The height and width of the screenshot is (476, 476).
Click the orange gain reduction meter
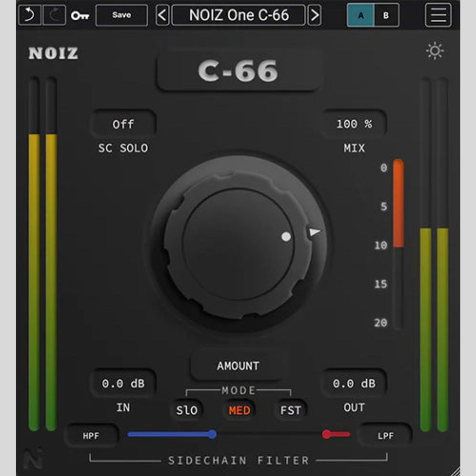pyautogui.click(x=398, y=244)
